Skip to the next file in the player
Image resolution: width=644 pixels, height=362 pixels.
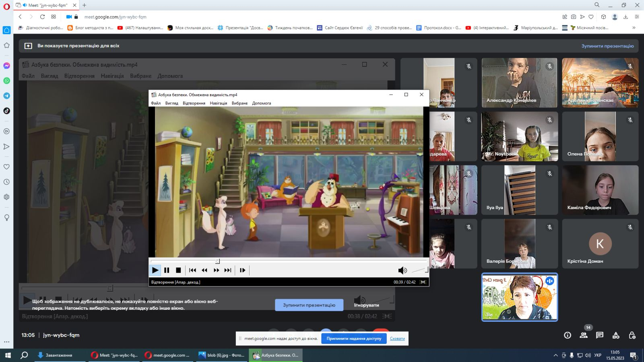(228, 270)
